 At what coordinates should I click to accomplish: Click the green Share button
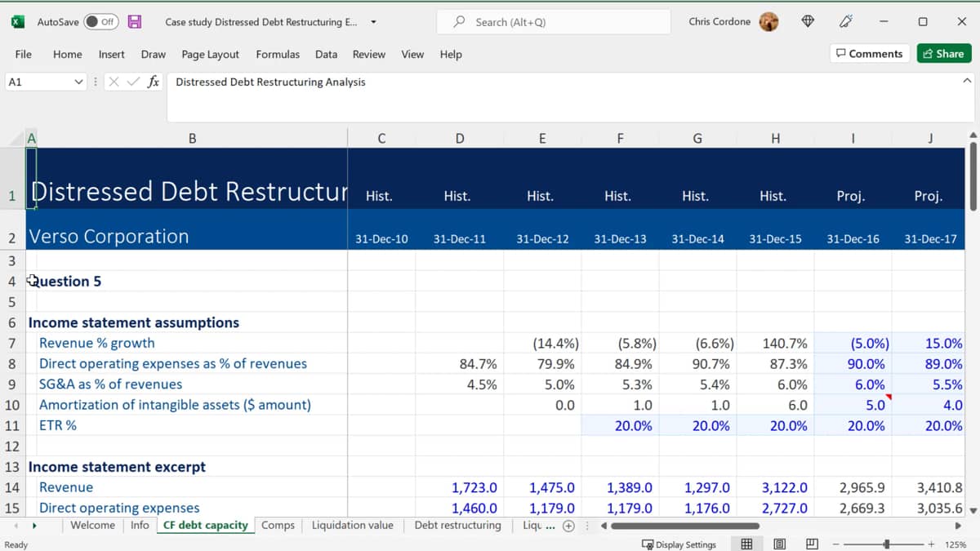pyautogui.click(x=943, y=54)
